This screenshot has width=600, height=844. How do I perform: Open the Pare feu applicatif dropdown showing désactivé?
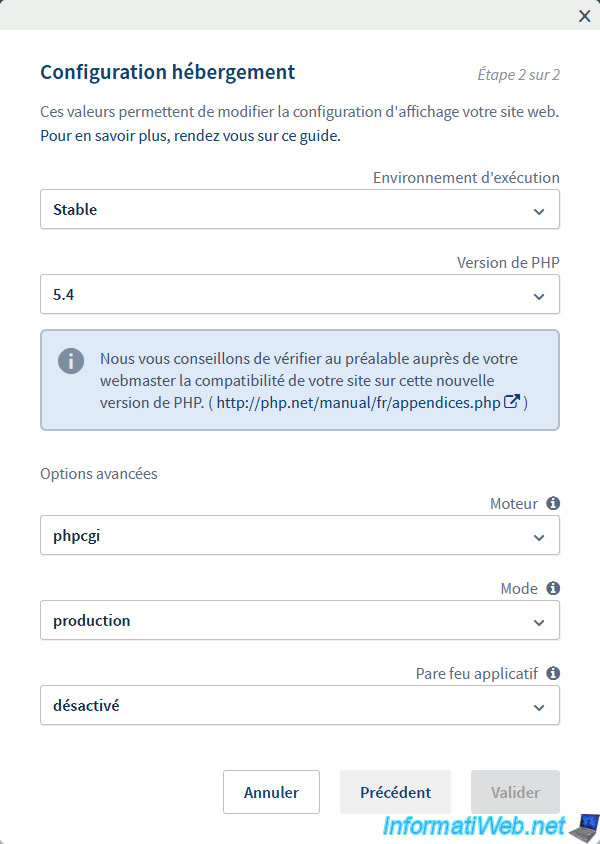(x=299, y=706)
